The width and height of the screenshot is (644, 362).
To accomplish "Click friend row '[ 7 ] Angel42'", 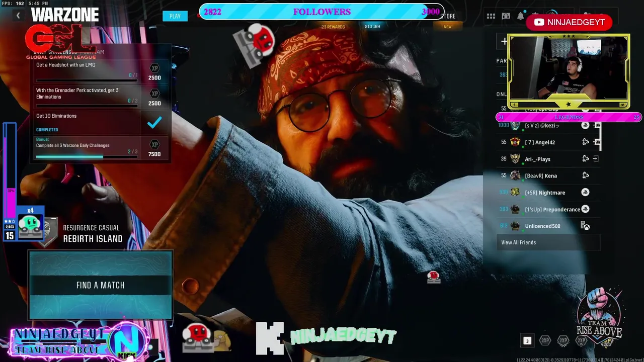I will [x=548, y=142].
